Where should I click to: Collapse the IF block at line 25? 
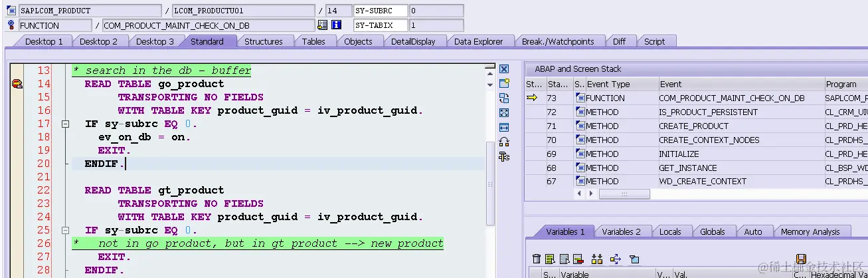click(x=65, y=230)
